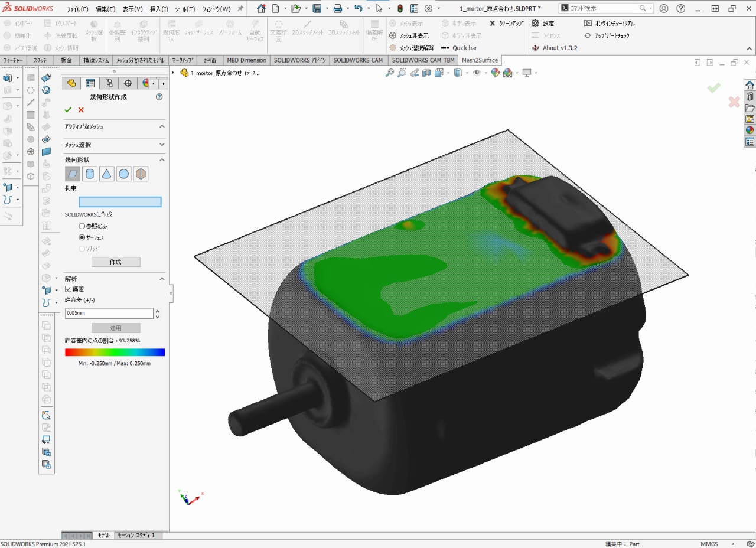
Task: Select the plane geometry shape icon
Action: pyautogui.click(x=73, y=174)
